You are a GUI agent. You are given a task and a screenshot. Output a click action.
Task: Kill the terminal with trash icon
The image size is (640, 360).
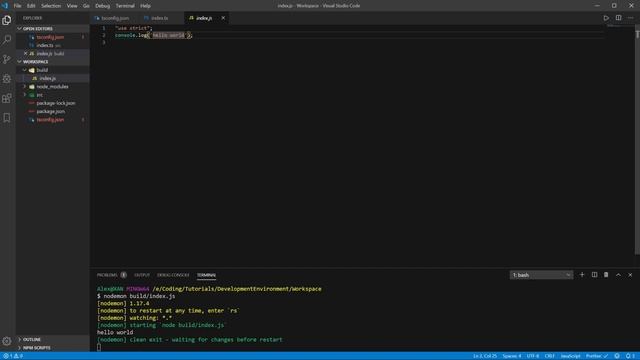(606, 275)
